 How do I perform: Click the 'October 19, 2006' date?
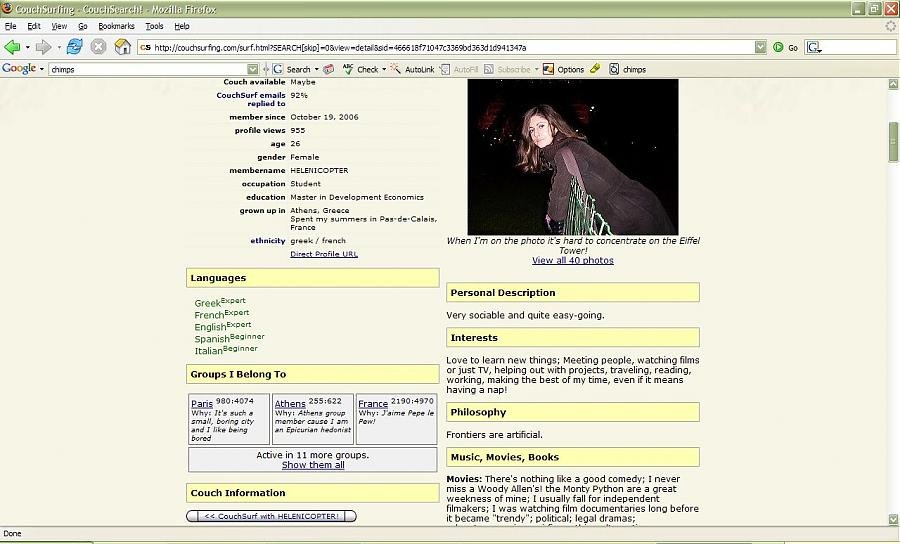(324, 116)
